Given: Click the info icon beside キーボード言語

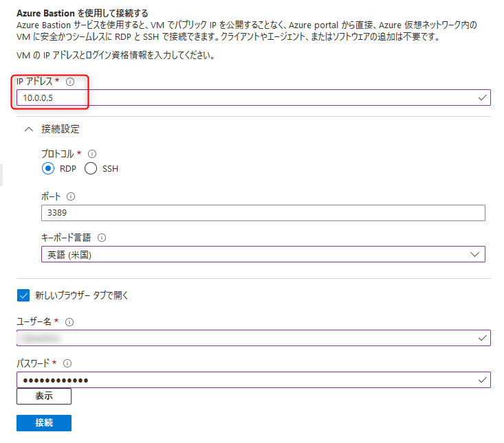Looking at the screenshot, I should [x=102, y=238].
